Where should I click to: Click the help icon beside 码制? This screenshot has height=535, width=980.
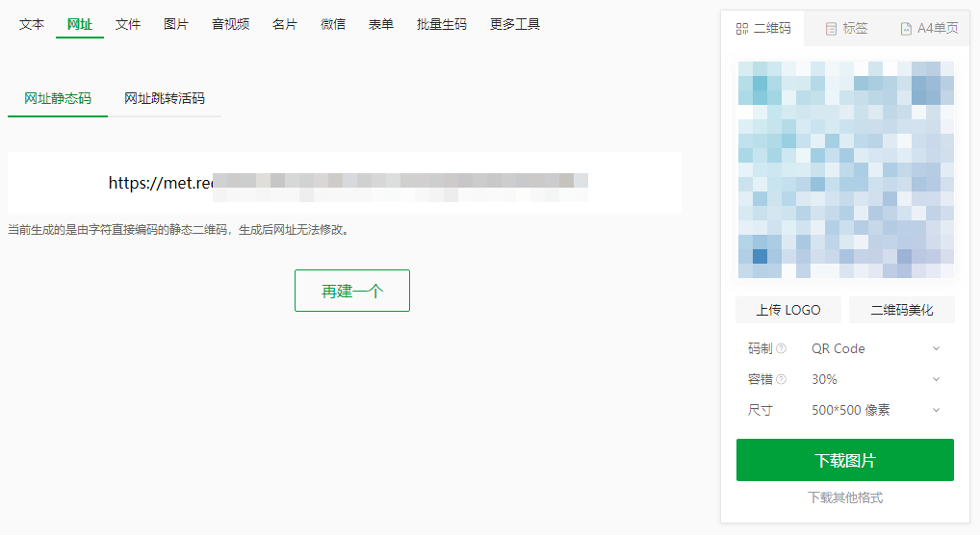782,348
